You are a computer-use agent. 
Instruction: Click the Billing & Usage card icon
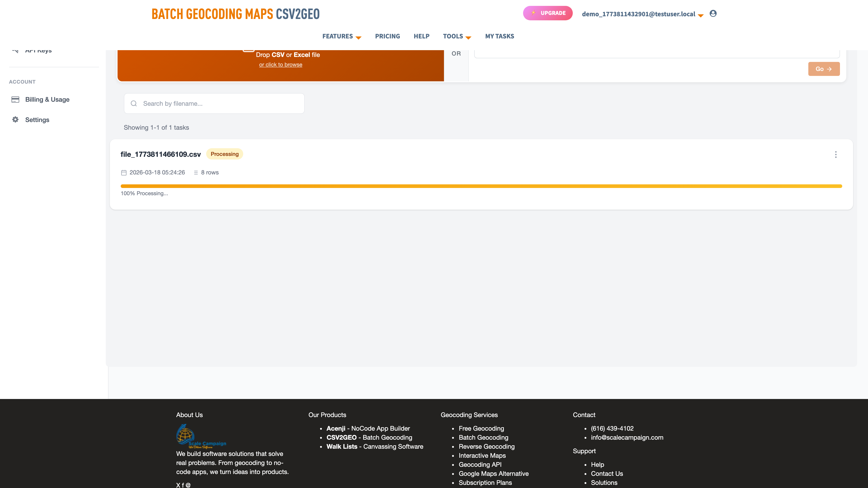point(15,99)
